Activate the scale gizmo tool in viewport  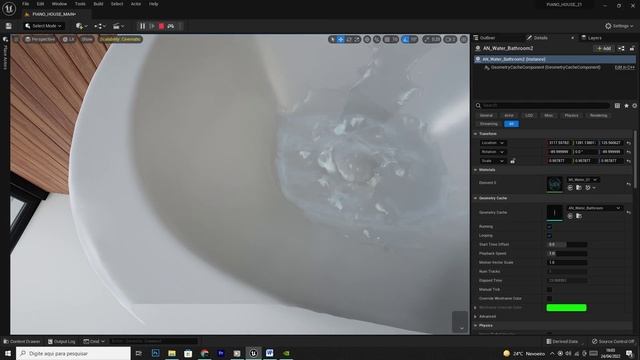[x=356, y=39]
